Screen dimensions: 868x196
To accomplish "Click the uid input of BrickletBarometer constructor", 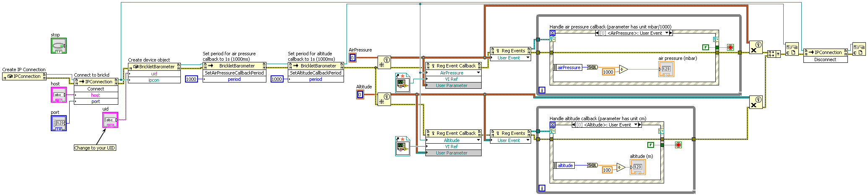I will point(154,74).
